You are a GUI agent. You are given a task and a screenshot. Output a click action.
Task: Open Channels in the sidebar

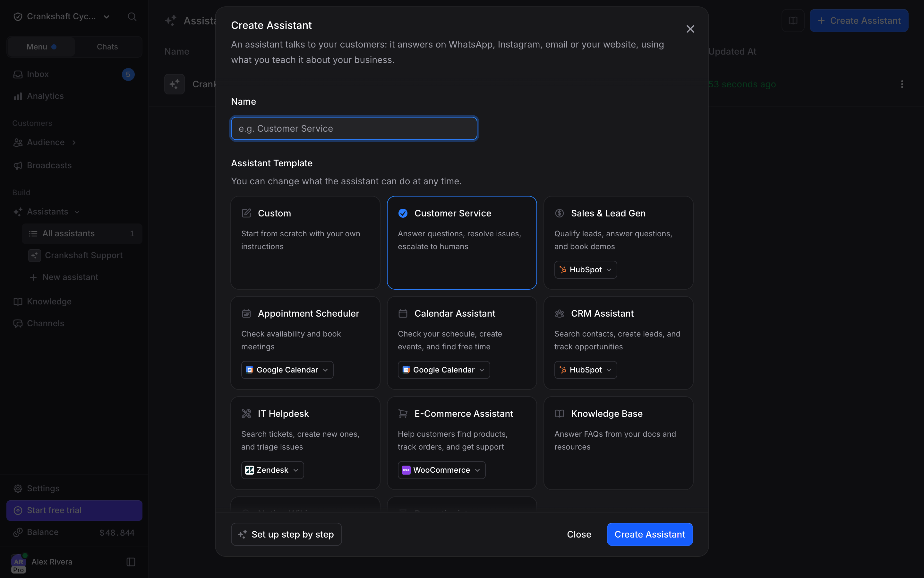click(74, 323)
